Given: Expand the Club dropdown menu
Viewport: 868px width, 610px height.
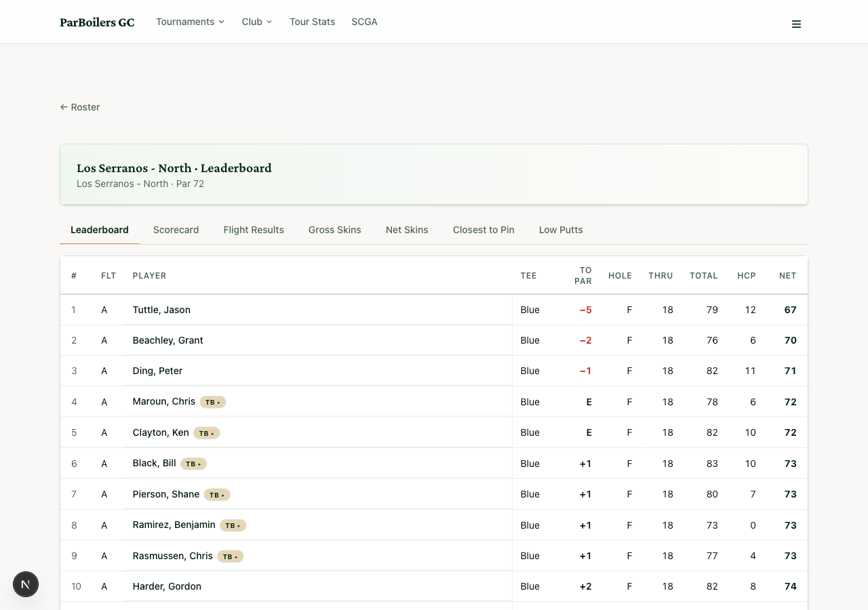Looking at the screenshot, I should 257,22.
